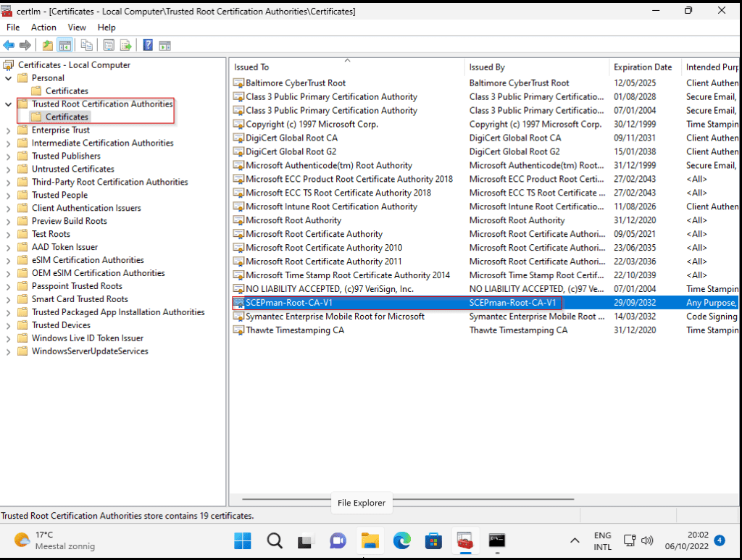The height and width of the screenshot is (560, 742).
Task: Click the horizontal scrollbar in certificate list
Action: 406,499
